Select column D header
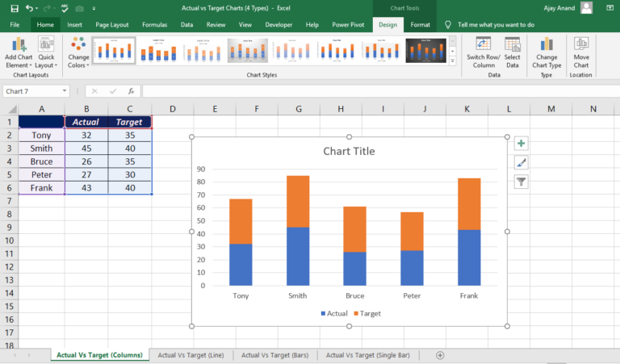The height and width of the screenshot is (364, 620). tap(173, 109)
